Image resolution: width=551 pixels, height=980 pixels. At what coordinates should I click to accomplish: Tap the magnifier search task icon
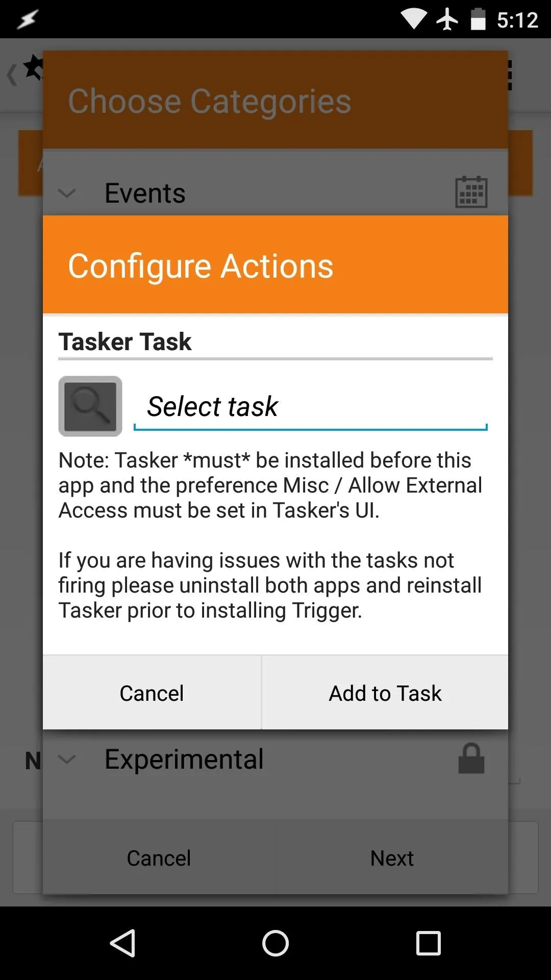(x=90, y=406)
